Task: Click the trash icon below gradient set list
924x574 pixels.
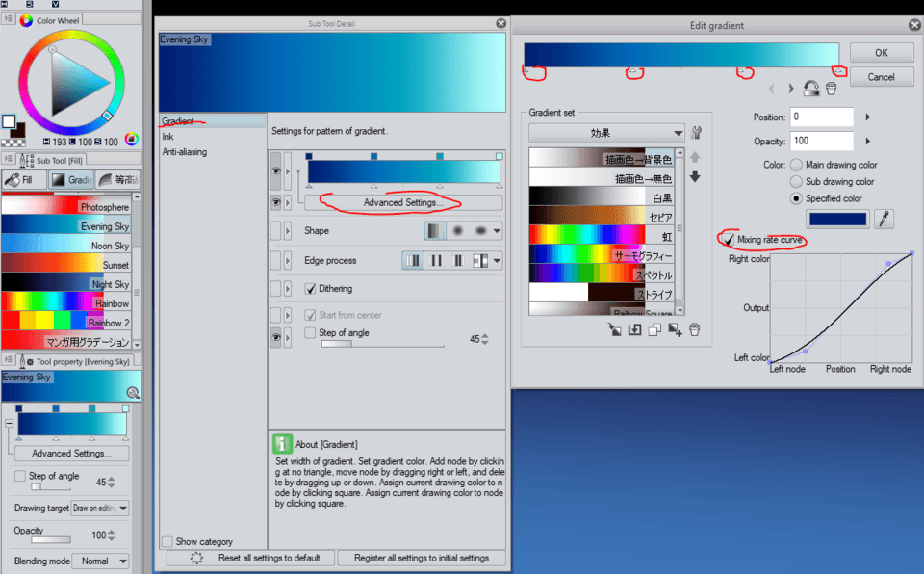Action: 695,329
